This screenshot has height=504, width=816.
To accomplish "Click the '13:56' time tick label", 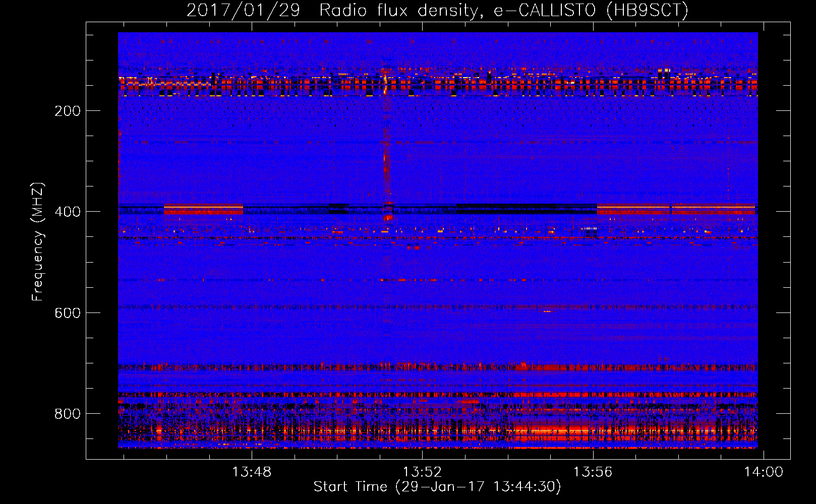I will tap(593, 472).
